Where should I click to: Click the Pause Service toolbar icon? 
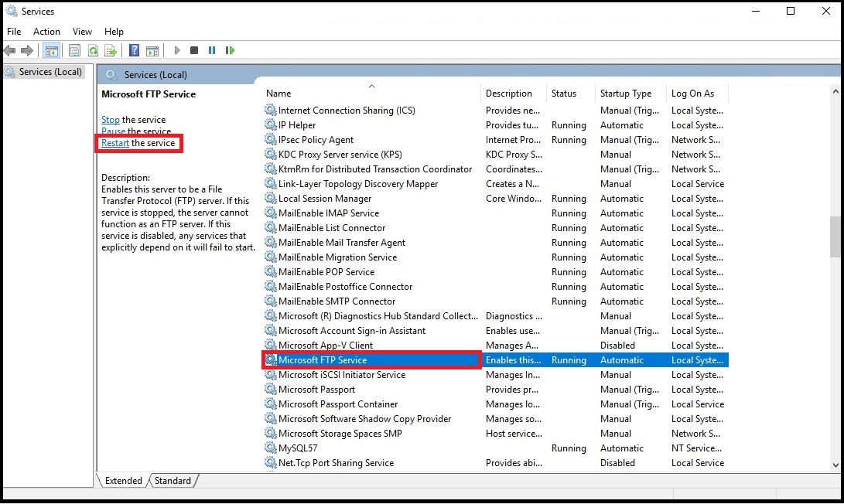click(x=212, y=51)
